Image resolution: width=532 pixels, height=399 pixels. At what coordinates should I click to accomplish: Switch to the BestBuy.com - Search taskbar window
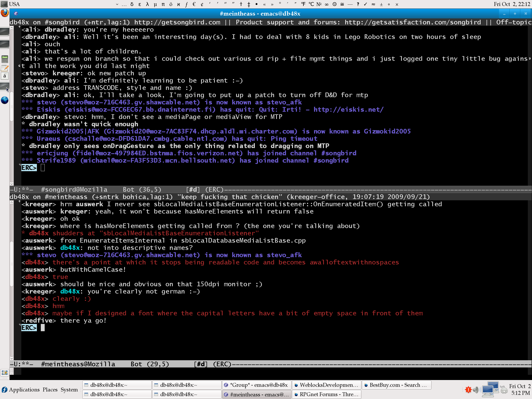click(x=396, y=385)
